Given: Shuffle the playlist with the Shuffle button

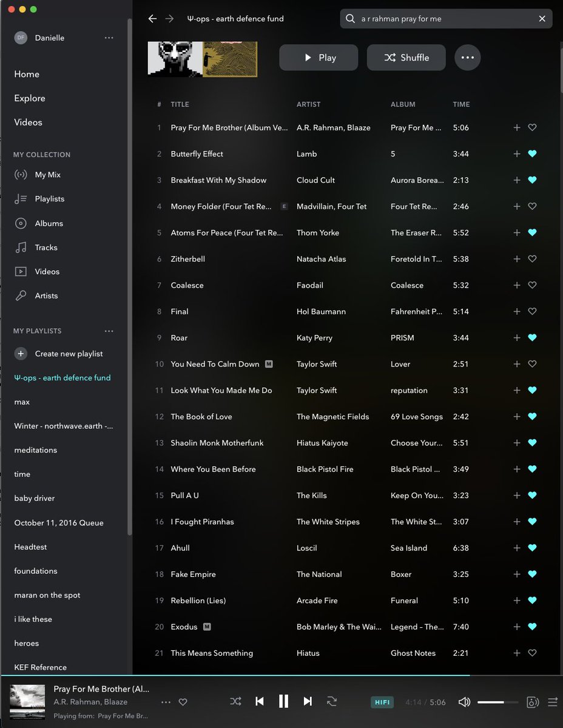Looking at the screenshot, I should 406,58.
